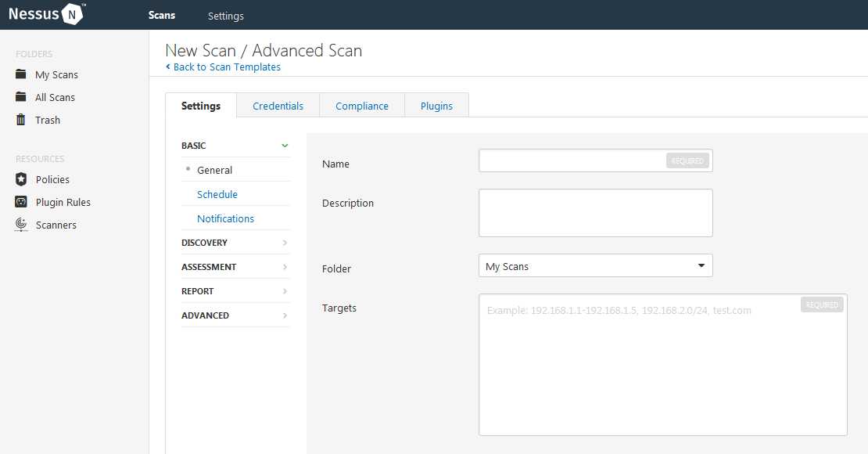The image size is (868, 454).
Task: Open My Scans folder icon
Action: (x=21, y=74)
